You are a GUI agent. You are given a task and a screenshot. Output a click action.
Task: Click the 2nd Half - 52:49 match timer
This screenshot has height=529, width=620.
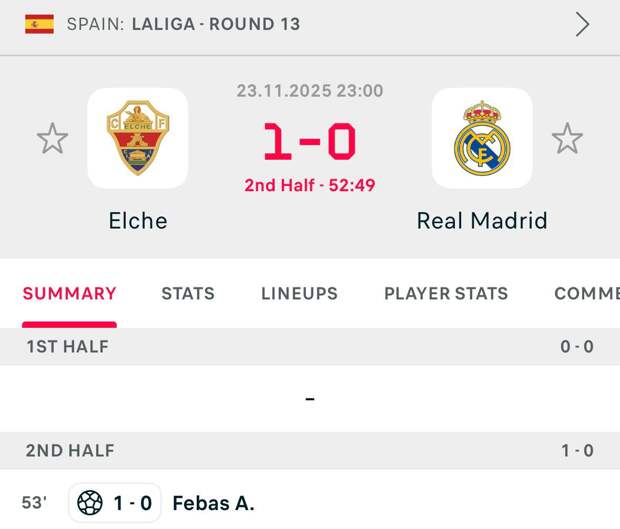310,185
